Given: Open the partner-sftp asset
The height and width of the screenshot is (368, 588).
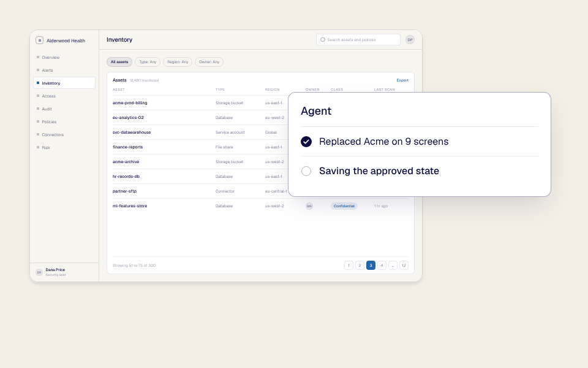Looking at the screenshot, I should coord(124,191).
